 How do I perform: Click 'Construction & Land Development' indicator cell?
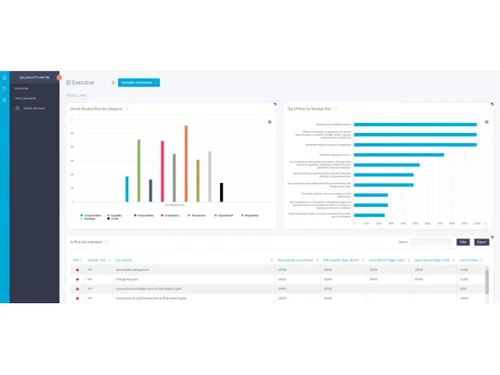(151, 299)
